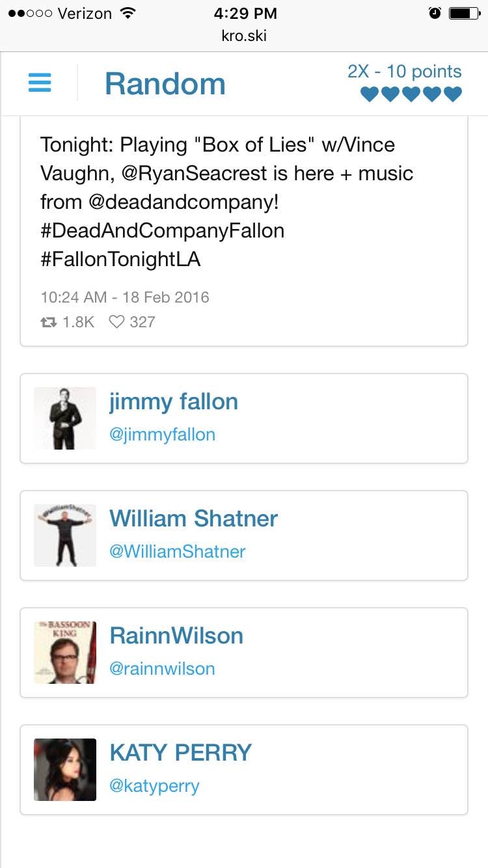Pick KATY PERRY as your answer
Viewport: 488px width, 868px height.
(x=243, y=769)
